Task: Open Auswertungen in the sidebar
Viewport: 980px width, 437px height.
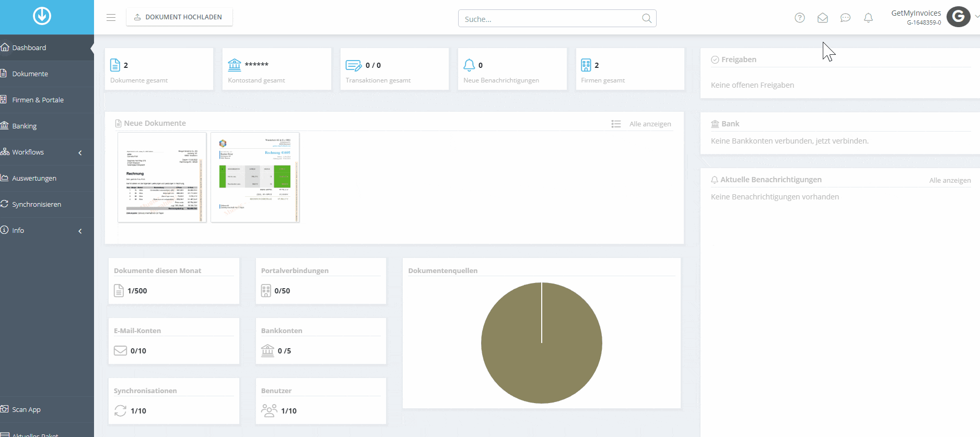Action: [x=47, y=178]
